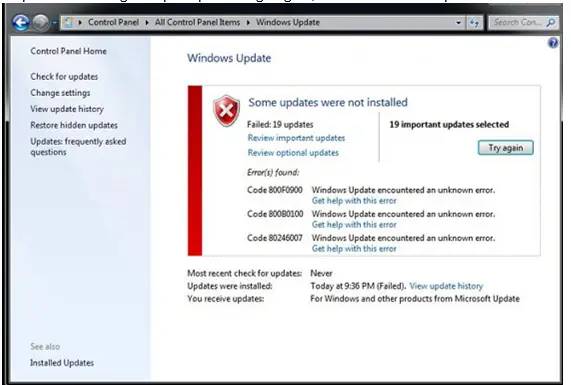Click 'Some updates were not installed' heading
The image size is (571, 385).
coord(328,102)
